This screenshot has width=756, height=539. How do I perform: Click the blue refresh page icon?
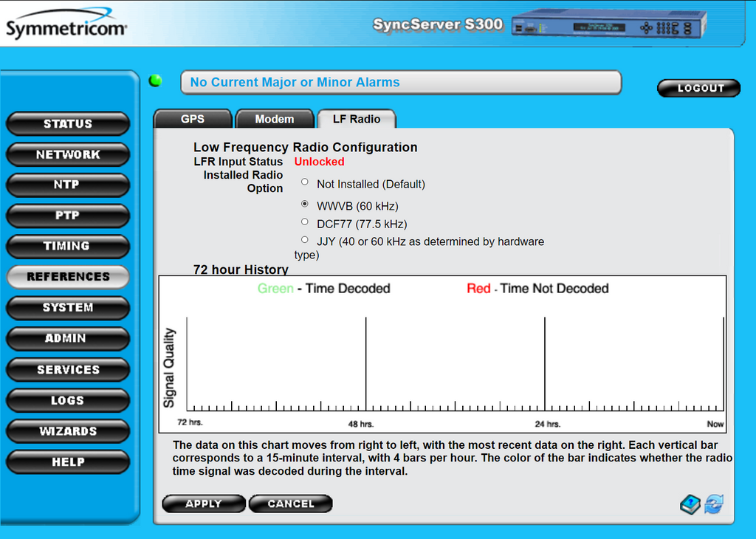point(713,505)
